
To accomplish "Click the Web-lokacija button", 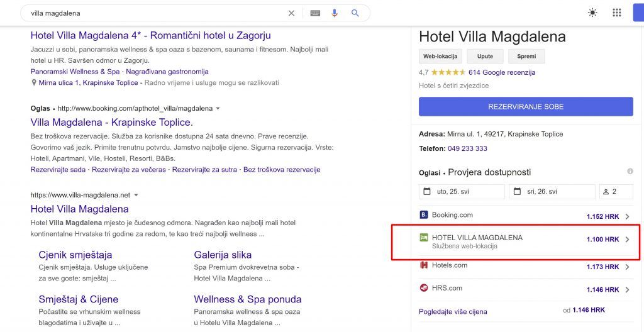I will click(440, 56).
